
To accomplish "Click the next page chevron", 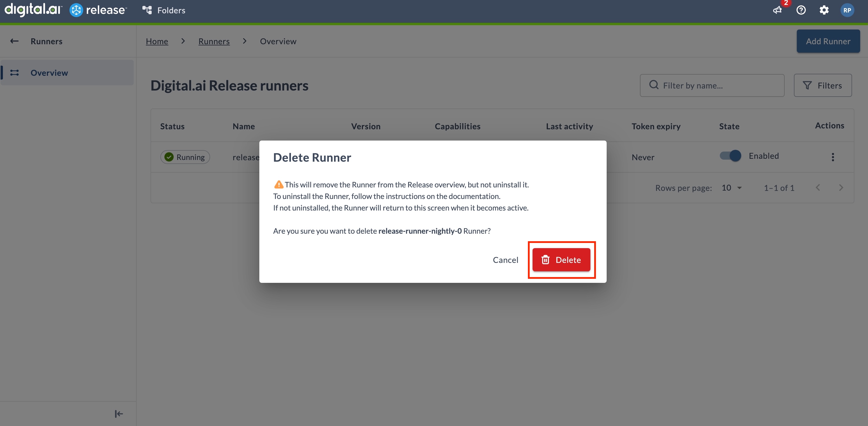I will point(841,188).
